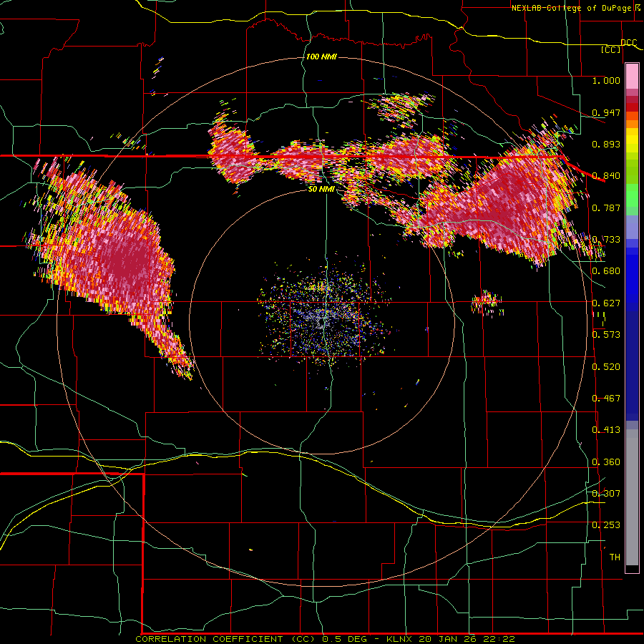Pick the yellow segment of the color bar
Viewport: 644px width, 644px height.
(x=632, y=140)
